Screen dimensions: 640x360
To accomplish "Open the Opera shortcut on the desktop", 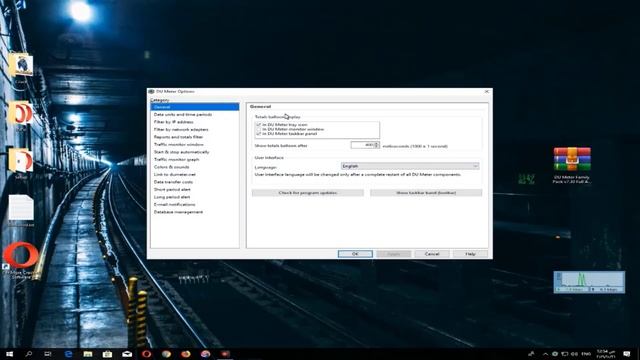I will click(21, 260).
